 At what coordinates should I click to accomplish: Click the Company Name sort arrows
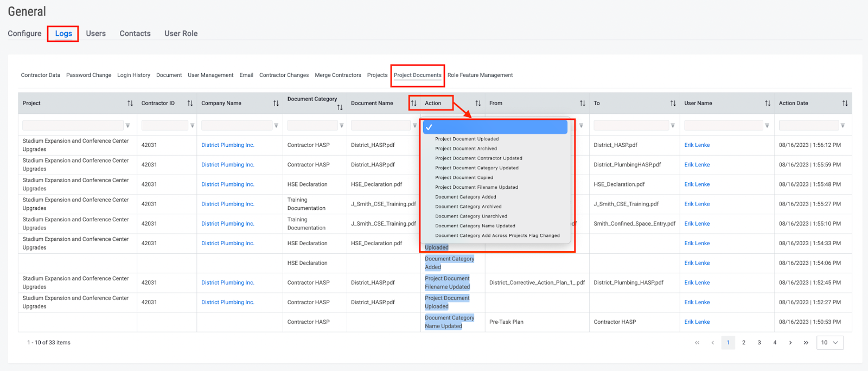(276, 103)
